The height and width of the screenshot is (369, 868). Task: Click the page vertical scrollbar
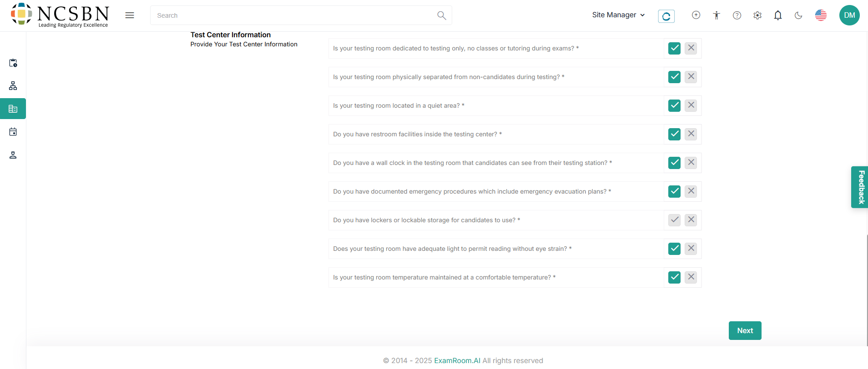pyautogui.click(x=867, y=291)
